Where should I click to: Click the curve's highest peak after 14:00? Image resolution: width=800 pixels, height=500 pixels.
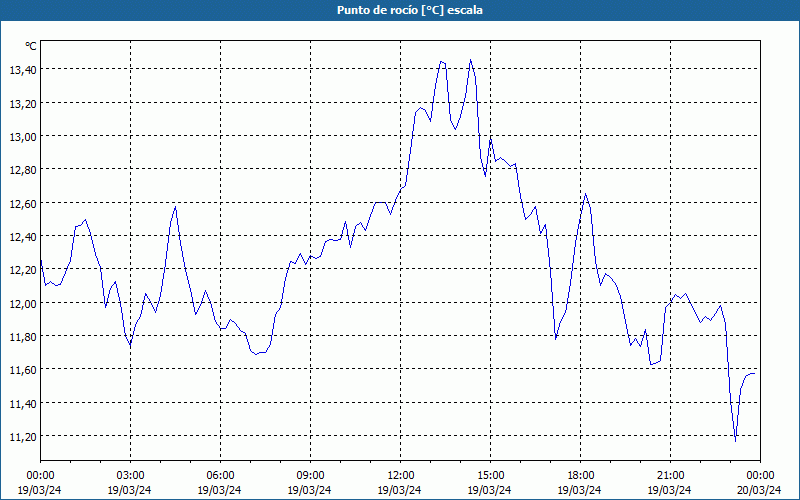click(x=470, y=60)
